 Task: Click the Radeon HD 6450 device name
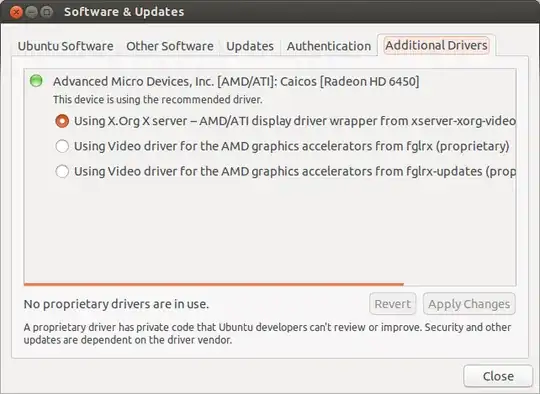[x=236, y=82]
